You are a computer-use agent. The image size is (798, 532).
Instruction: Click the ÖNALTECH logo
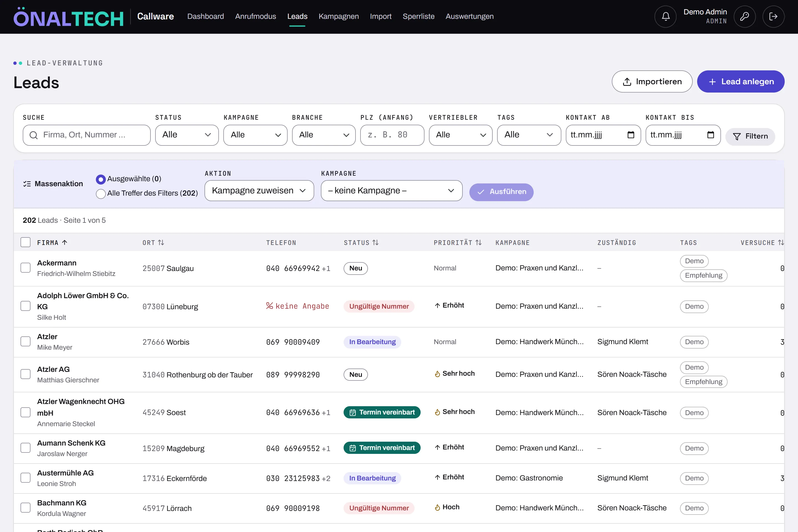click(68, 17)
